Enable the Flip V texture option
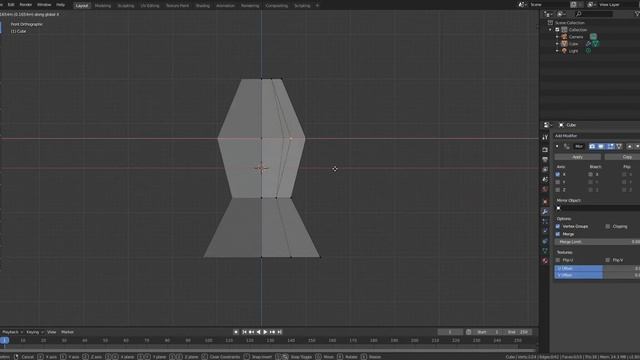Image resolution: width=640 pixels, height=360 pixels. pos(608,260)
